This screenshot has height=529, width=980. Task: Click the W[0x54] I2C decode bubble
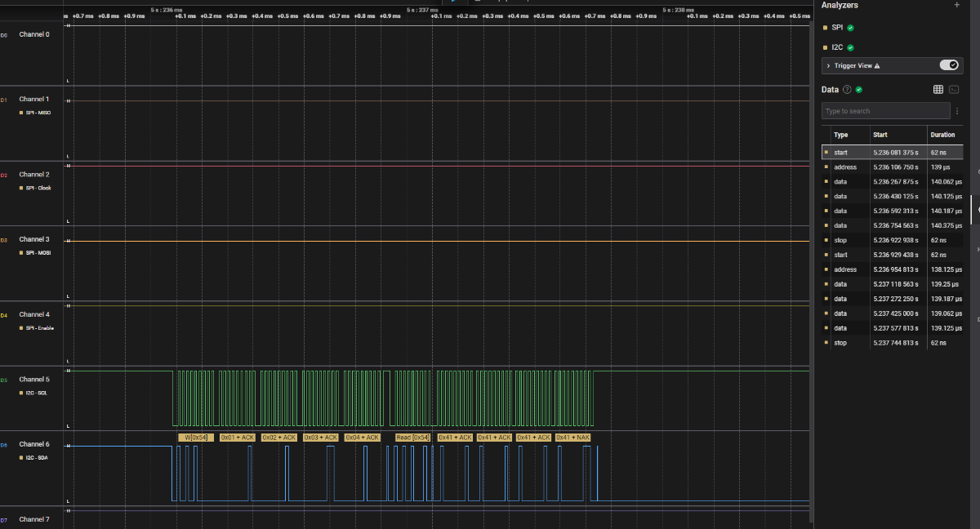point(196,438)
